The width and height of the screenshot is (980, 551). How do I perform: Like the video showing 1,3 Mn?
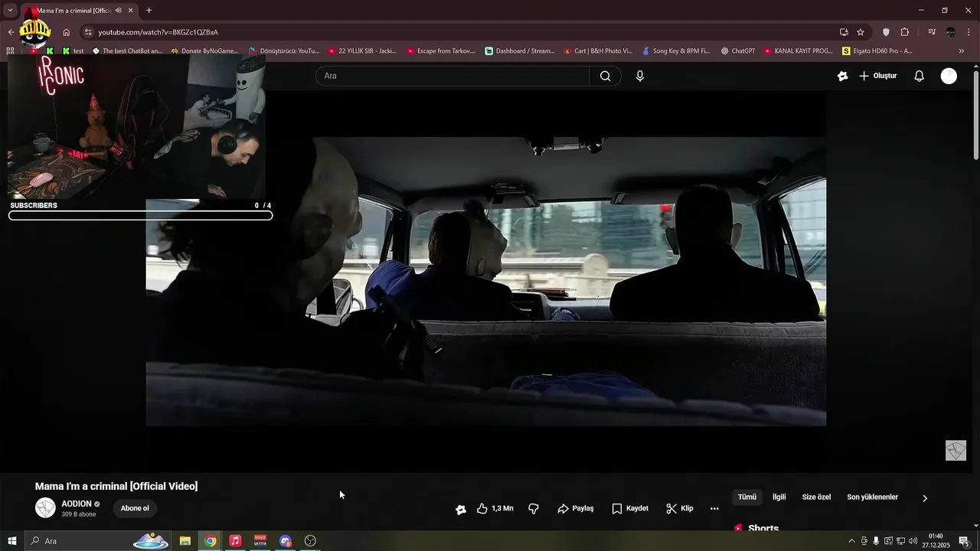(x=495, y=508)
